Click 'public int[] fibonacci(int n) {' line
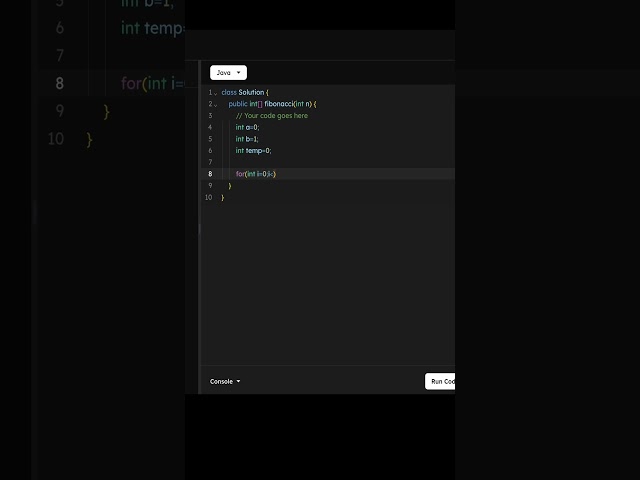The height and width of the screenshot is (480, 640). (272, 104)
